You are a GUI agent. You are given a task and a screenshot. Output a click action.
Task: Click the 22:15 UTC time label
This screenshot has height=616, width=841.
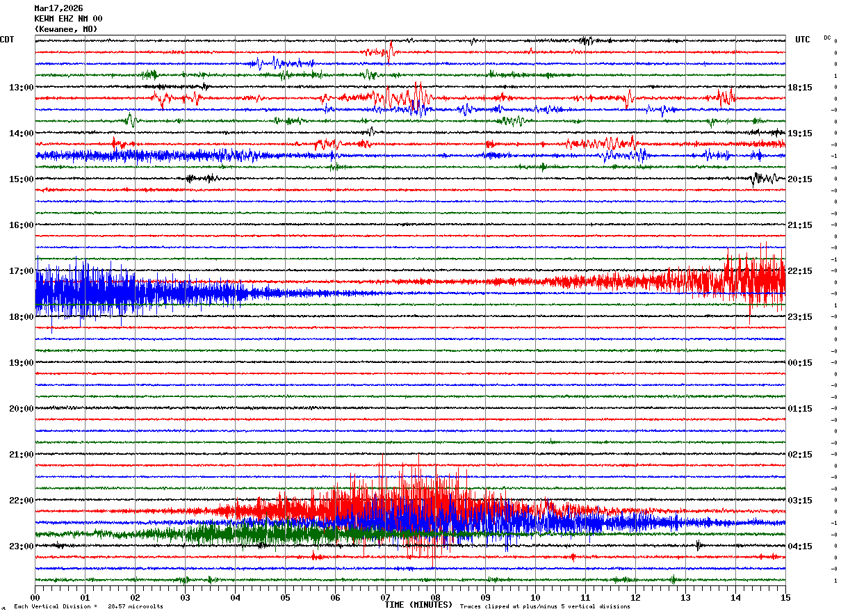pos(800,270)
